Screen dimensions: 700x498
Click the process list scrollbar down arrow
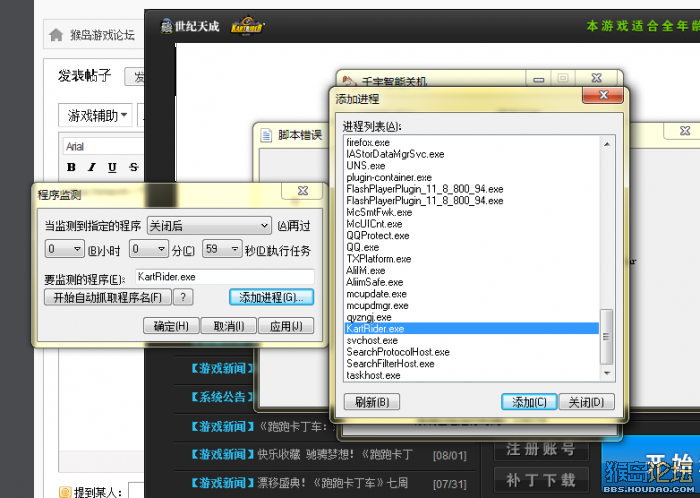coord(607,373)
